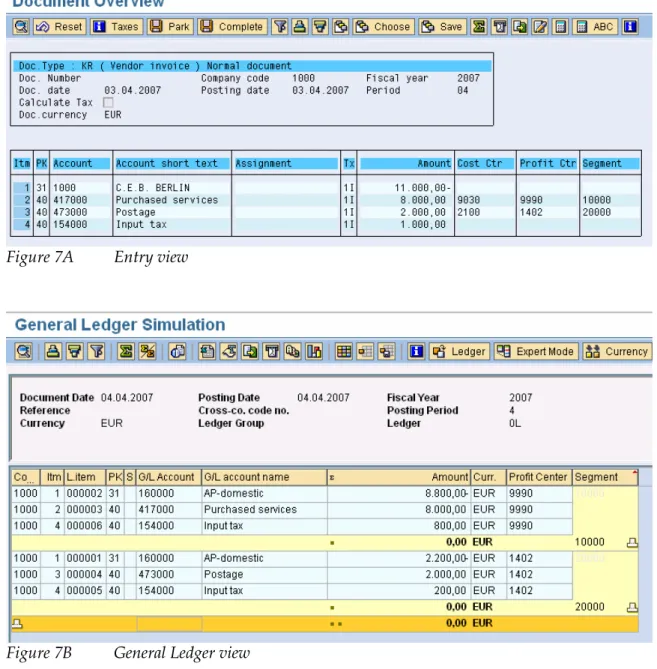
Task: Click the save layout icon in General Ledger toolbar
Action: [x=387, y=352]
